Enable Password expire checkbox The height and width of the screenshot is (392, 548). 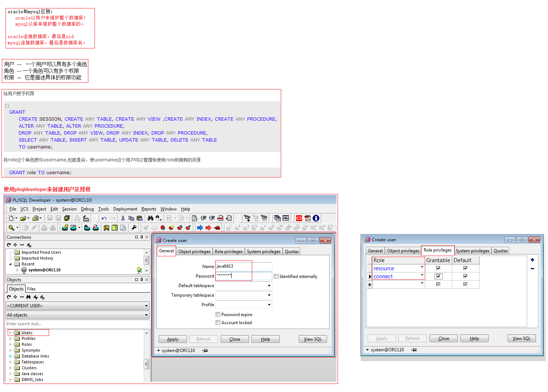pyautogui.click(x=218, y=315)
